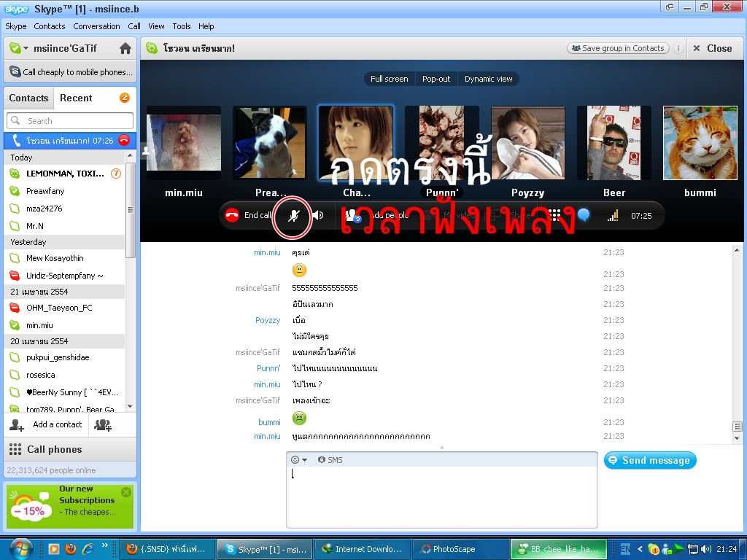Select contact Mew Kosayothin
The image size is (747, 560).
click(65, 258)
